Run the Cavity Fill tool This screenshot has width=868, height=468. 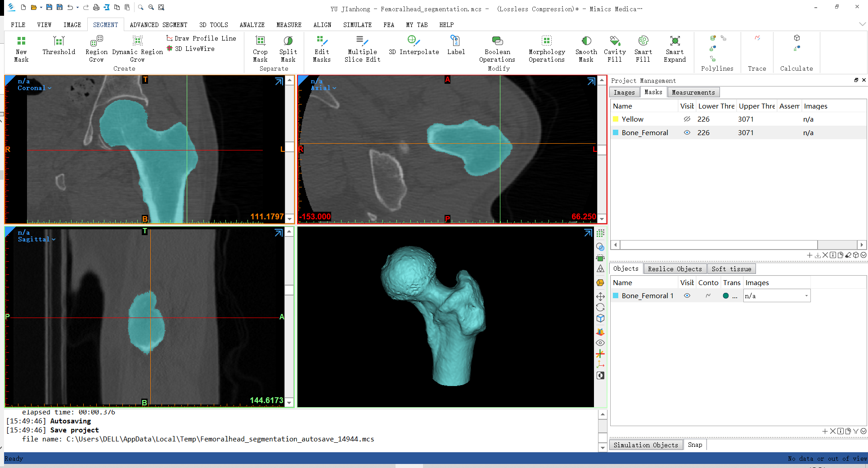point(615,49)
